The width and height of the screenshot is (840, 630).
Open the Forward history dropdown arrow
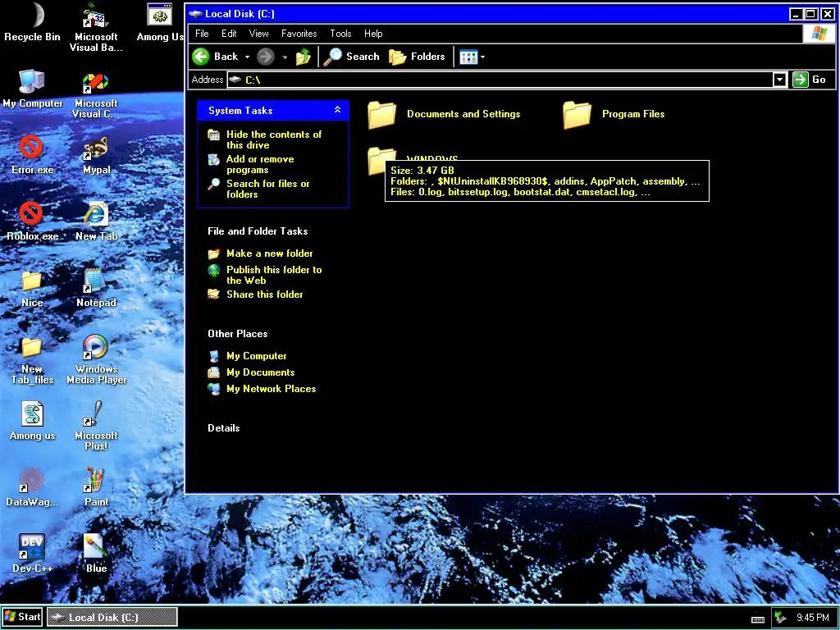pyautogui.click(x=285, y=57)
